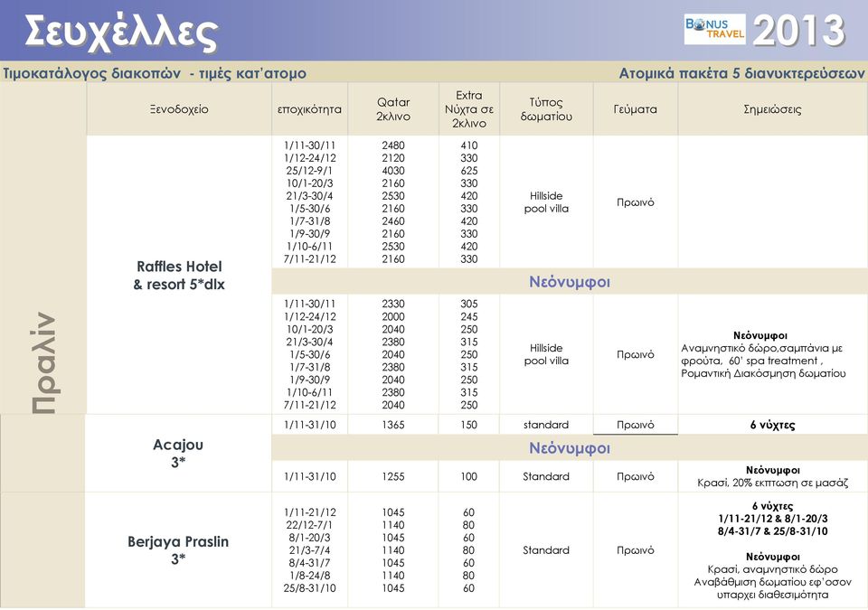
Task: Select the note 'Αναμνηστικό δώρο,σαμπάνια με'
Action: pos(761,348)
